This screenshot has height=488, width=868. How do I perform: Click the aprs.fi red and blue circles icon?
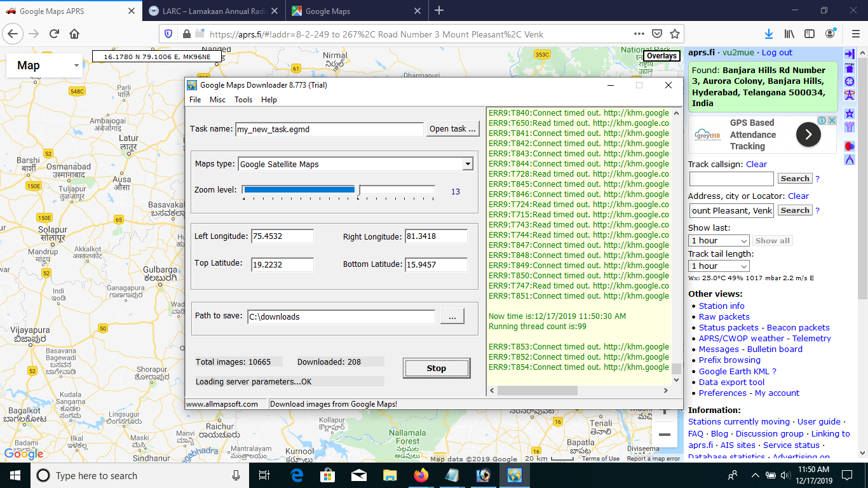pyautogui.click(x=850, y=146)
